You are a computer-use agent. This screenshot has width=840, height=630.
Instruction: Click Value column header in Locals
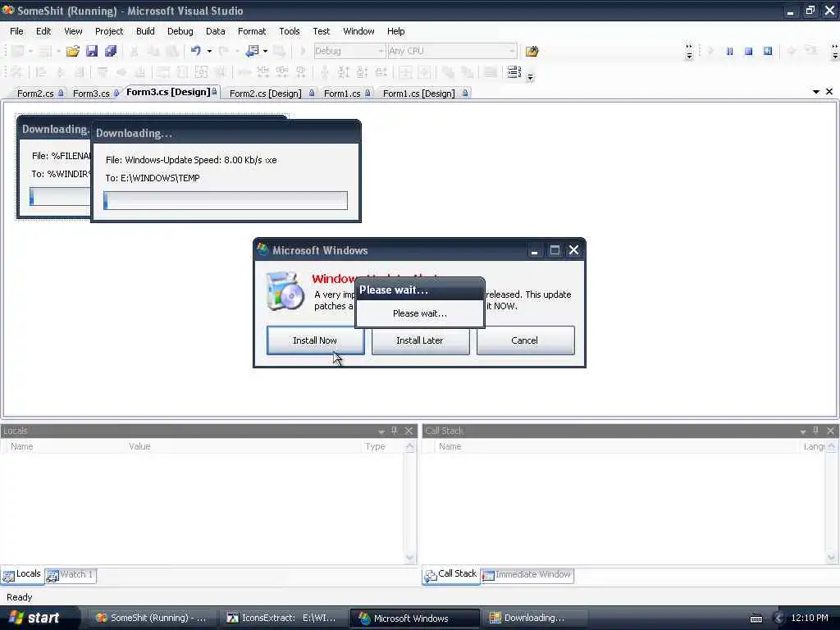point(139,446)
